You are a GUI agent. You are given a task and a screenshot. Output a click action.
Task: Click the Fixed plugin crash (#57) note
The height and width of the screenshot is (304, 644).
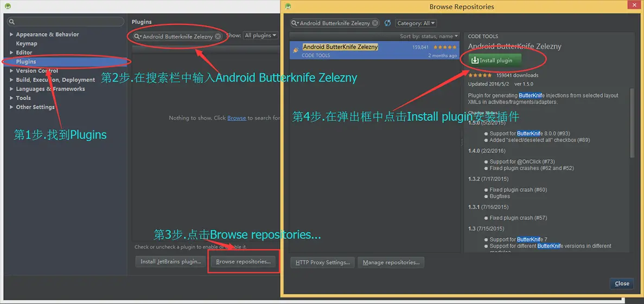click(518, 218)
